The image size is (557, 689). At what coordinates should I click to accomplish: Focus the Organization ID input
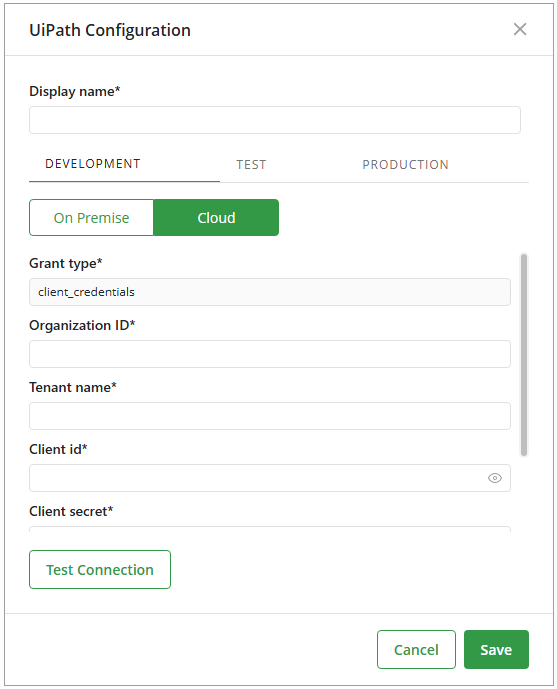click(x=270, y=354)
